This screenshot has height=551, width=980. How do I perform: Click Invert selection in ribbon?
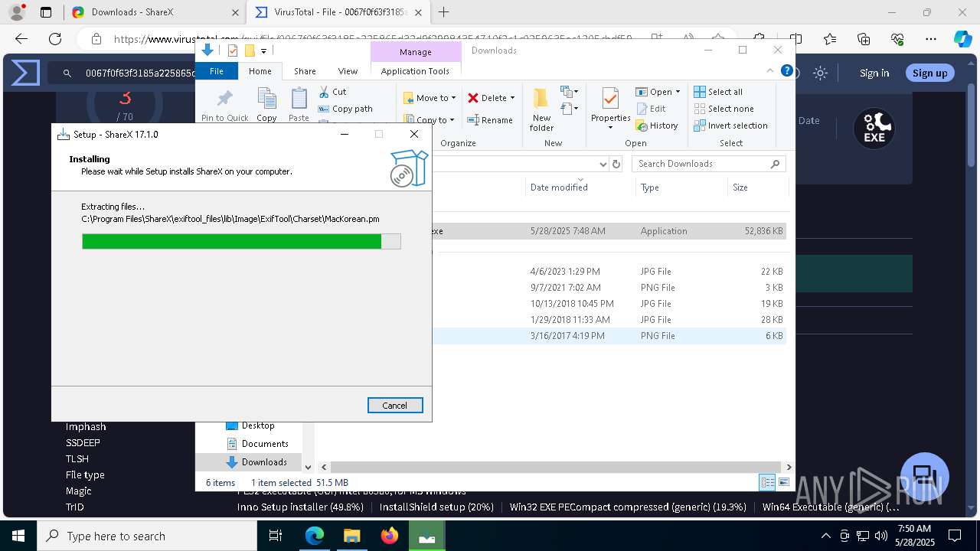click(x=730, y=126)
